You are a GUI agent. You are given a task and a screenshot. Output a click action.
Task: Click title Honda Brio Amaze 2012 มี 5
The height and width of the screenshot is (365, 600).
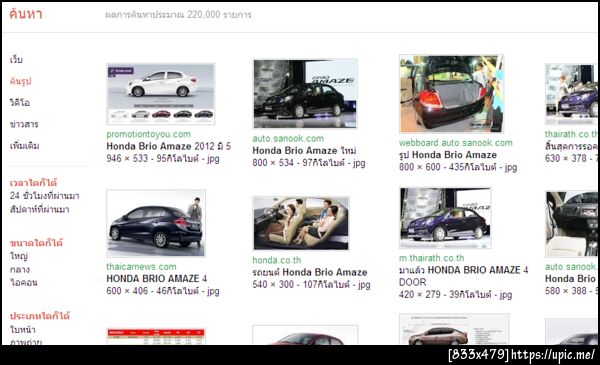click(x=169, y=146)
